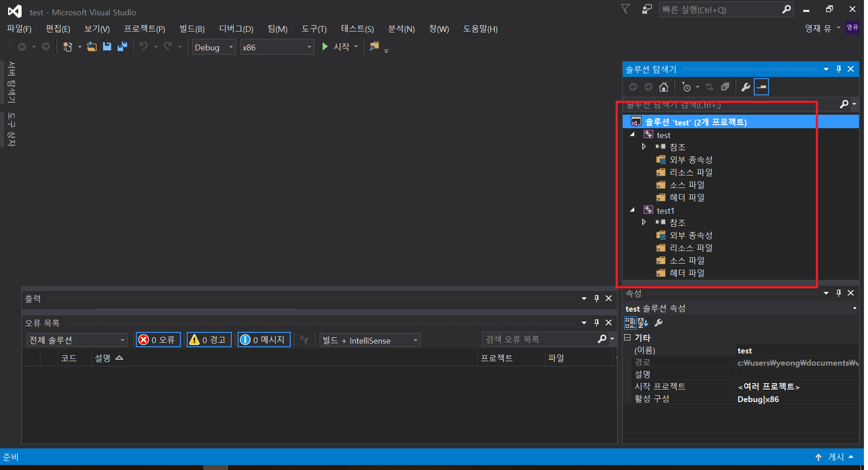Open the 파일(F) menu
Screen dimensions: 868x470
point(19,29)
